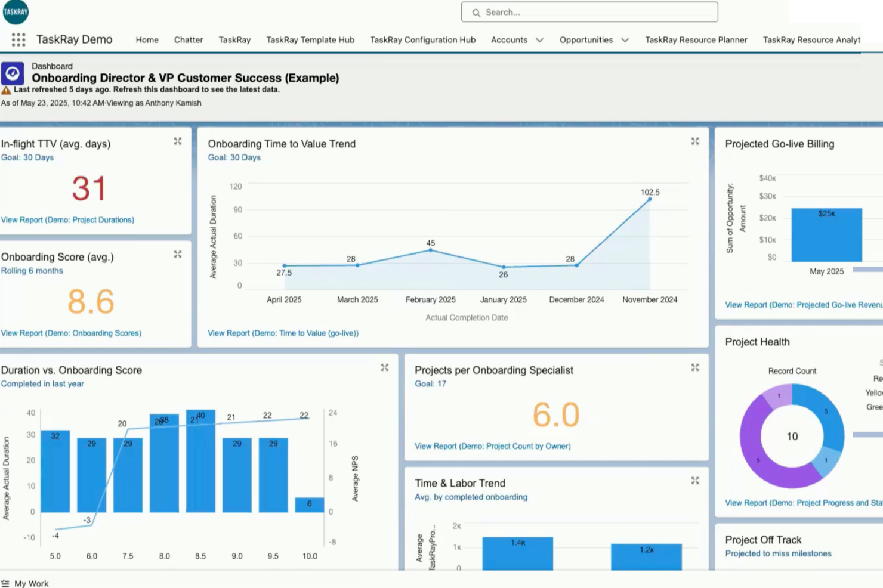The image size is (883, 588).
Task: Open View Report Demo: Project Durations
Action: point(67,220)
